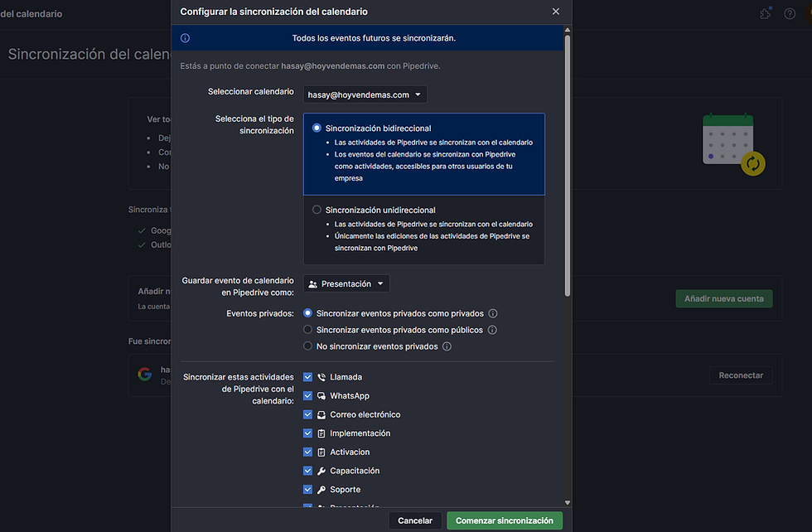
Task: Click Comenzar sincronización button
Action: pos(505,520)
